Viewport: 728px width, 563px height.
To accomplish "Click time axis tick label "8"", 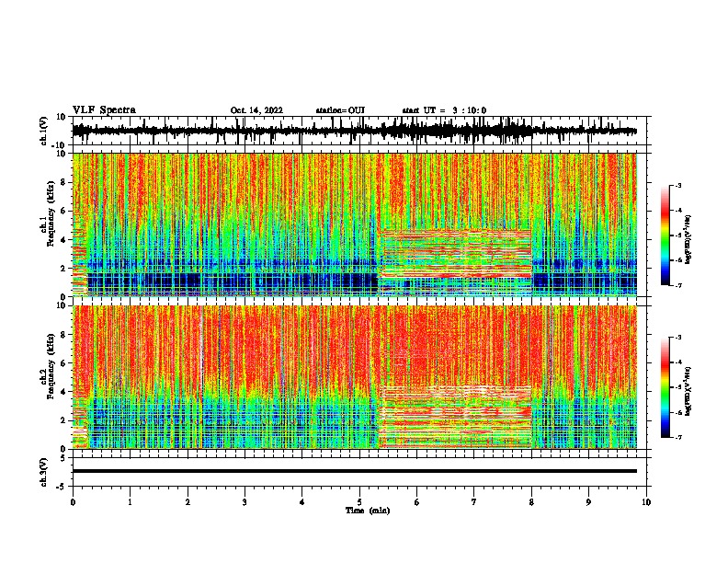I will pyautogui.click(x=531, y=502).
